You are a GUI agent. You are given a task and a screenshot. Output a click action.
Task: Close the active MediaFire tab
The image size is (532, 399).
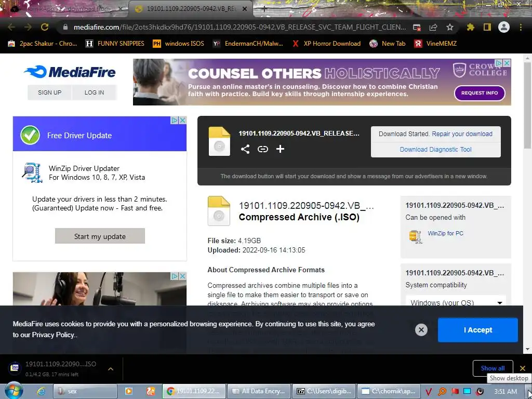(x=245, y=9)
